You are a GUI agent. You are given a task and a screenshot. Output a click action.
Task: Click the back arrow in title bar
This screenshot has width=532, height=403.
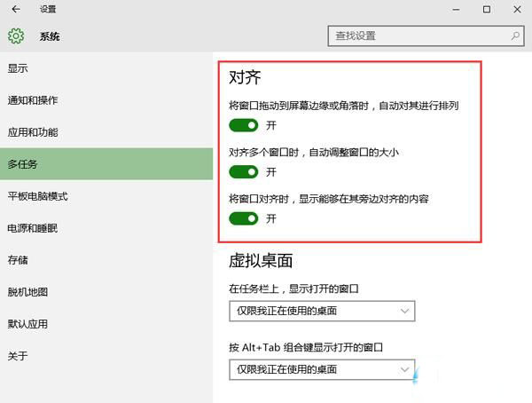(16, 9)
